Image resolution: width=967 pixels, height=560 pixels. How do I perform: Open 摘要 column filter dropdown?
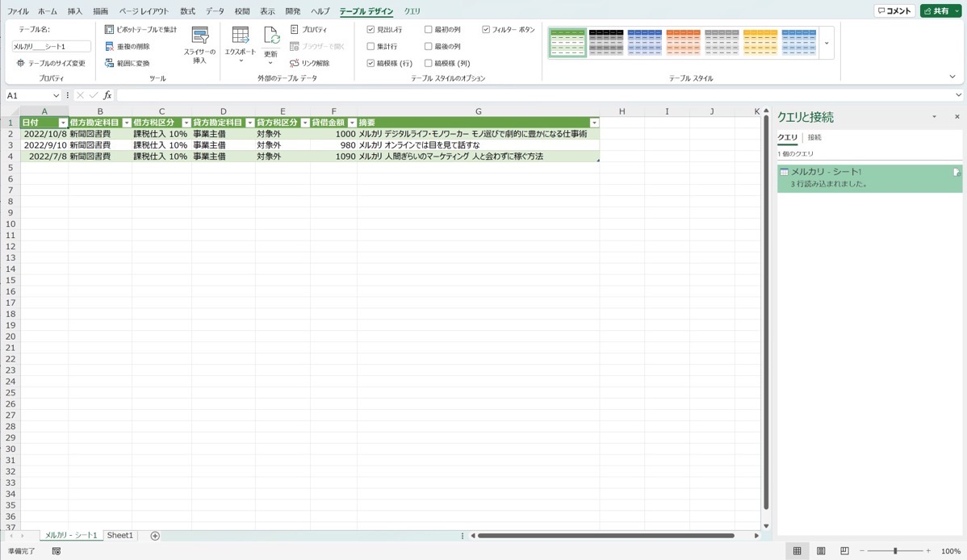(594, 123)
